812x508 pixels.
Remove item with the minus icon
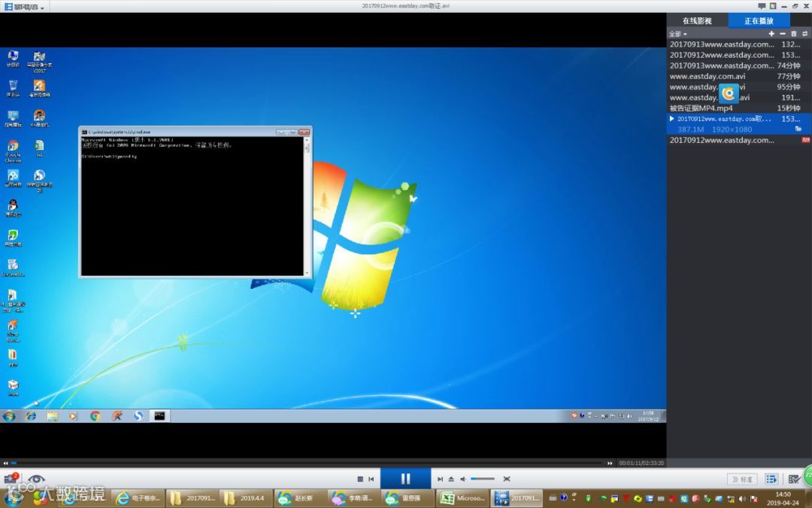(x=783, y=34)
